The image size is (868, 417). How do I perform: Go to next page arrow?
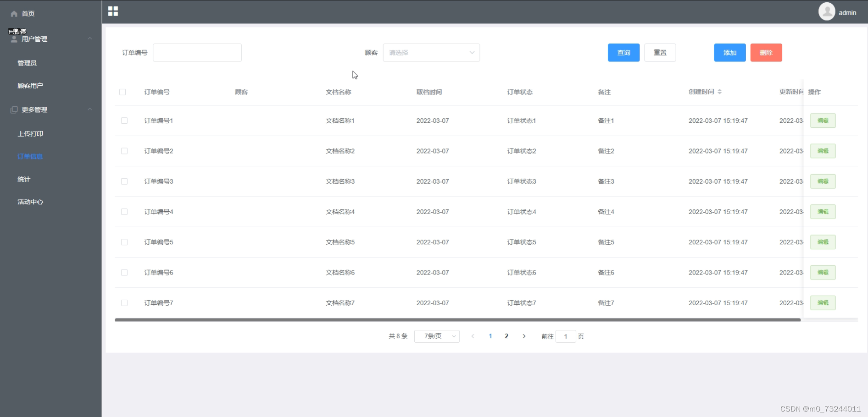point(524,336)
